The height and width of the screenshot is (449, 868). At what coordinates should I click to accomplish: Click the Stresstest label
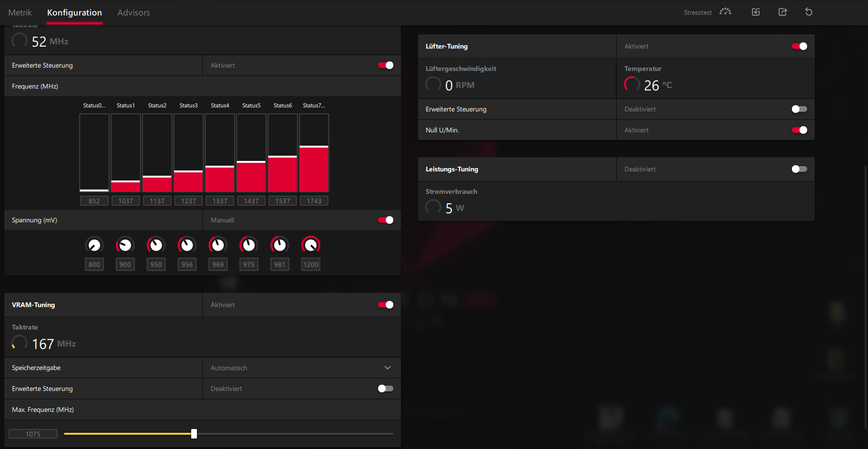(x=698, y=12)
